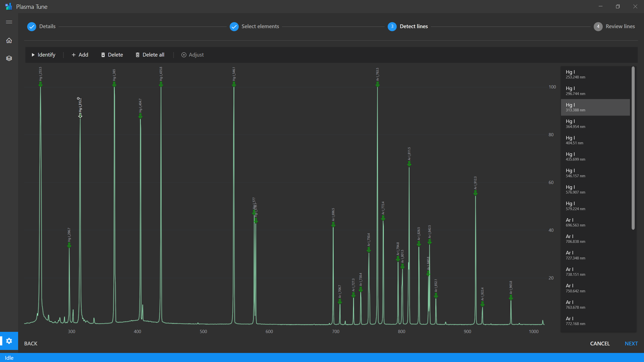Click the Ar I_738.4 peak marker
The height and width of the screenshot is (362, 644).
tap(361, 290)
